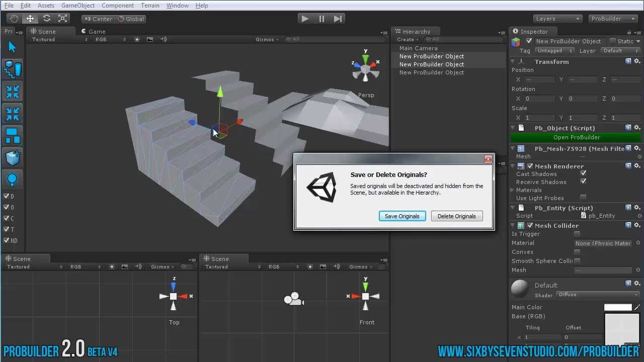Click the Default material preview sphere

[x=520, y=288]
